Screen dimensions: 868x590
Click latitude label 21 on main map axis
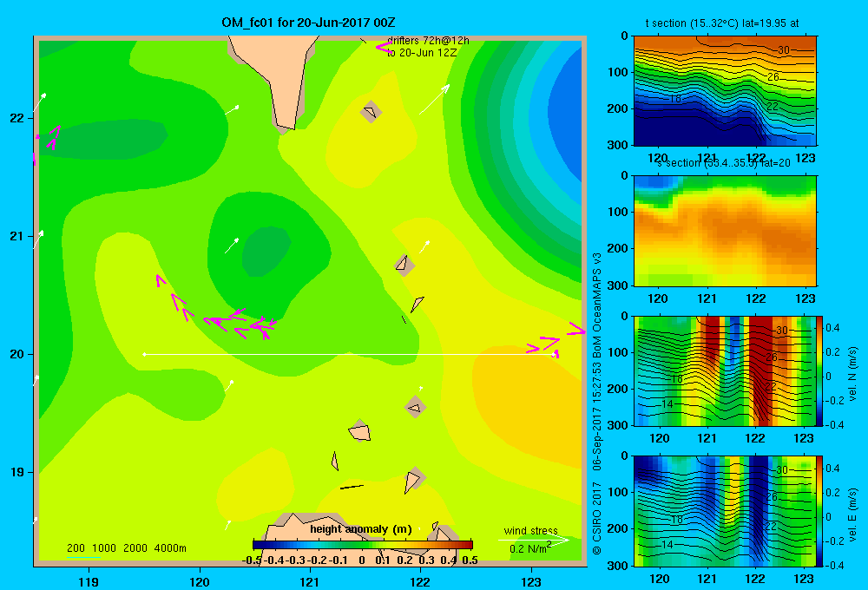click(17, 236)
